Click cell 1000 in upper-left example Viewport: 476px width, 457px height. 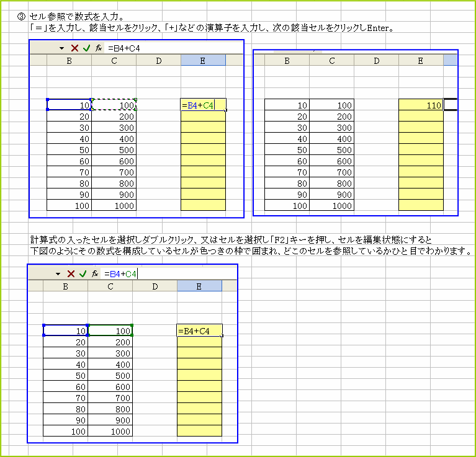tap(114, 205)
